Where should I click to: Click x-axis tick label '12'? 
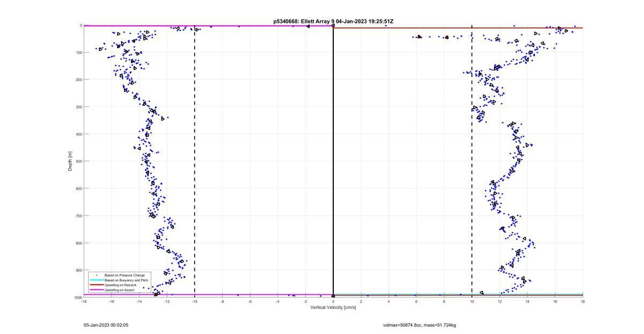tap(500, 301)
